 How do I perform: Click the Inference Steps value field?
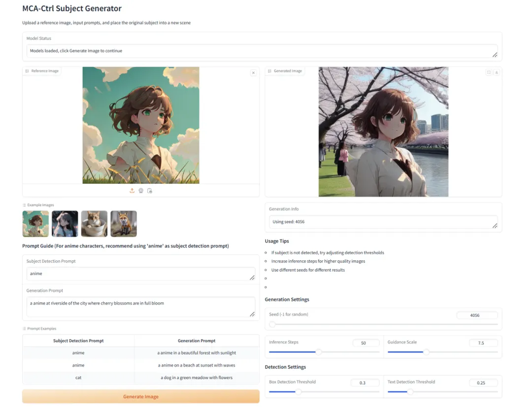coord(366,343)
